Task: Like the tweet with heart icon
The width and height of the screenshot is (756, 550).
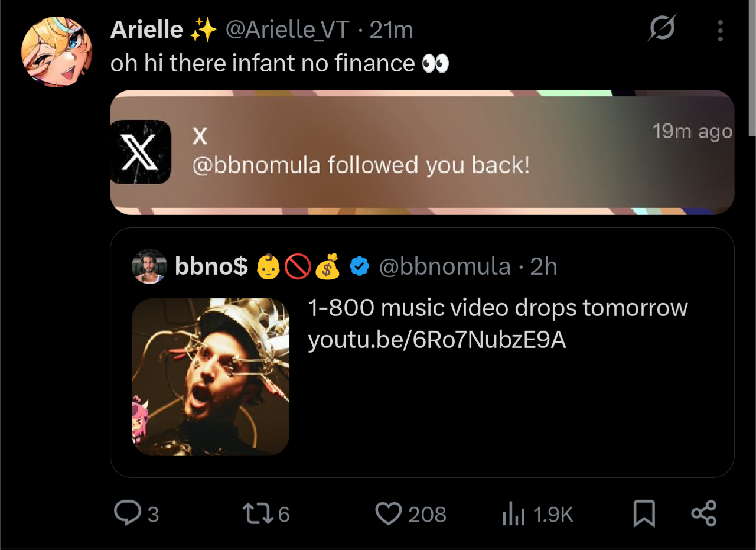Action: point(388,513)
